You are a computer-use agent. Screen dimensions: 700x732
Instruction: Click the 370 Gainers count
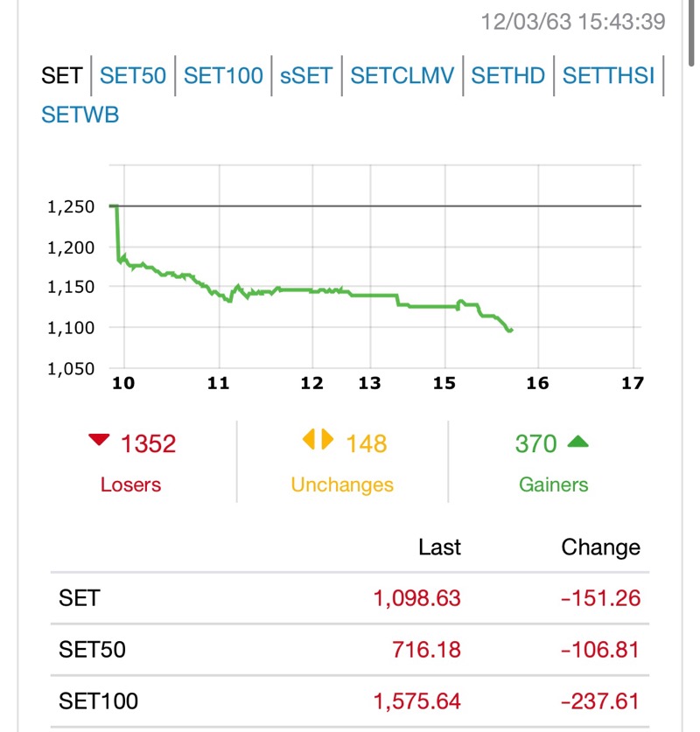535,444
